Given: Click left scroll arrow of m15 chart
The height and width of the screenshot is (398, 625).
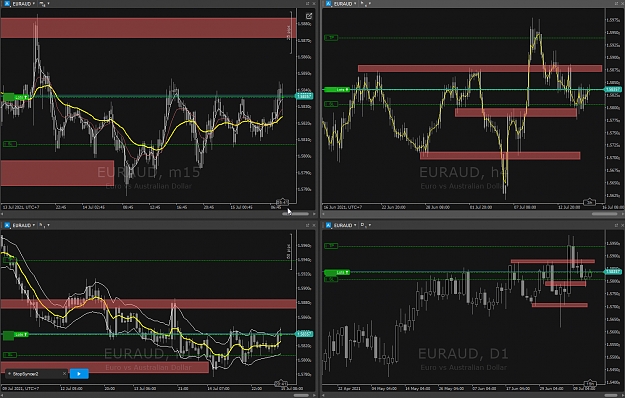Looking at the screenshot, I should point(2,214).
